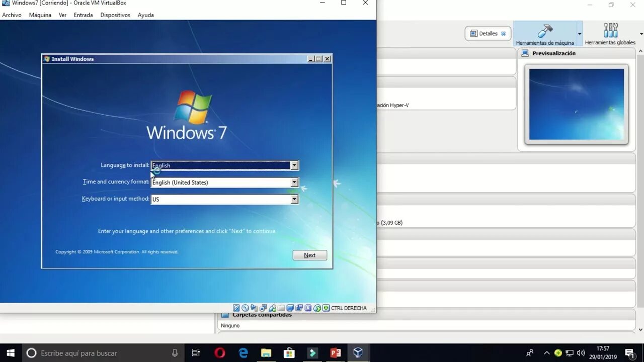Click the shared folders status icon
This screenshot has width=644, height=362.
tap(281, 308)
